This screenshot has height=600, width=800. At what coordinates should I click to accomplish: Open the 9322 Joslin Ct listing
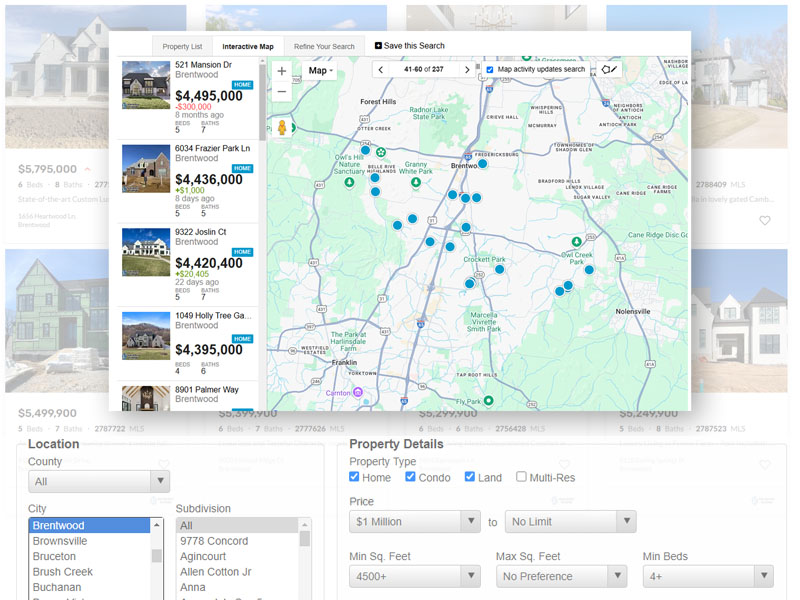click(x=201, y=232)
